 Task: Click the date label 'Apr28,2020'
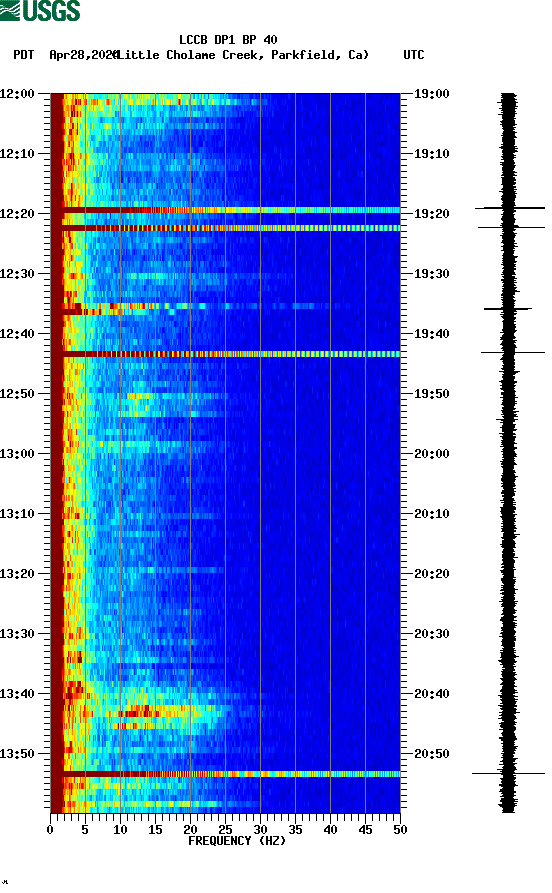[83, 55]
